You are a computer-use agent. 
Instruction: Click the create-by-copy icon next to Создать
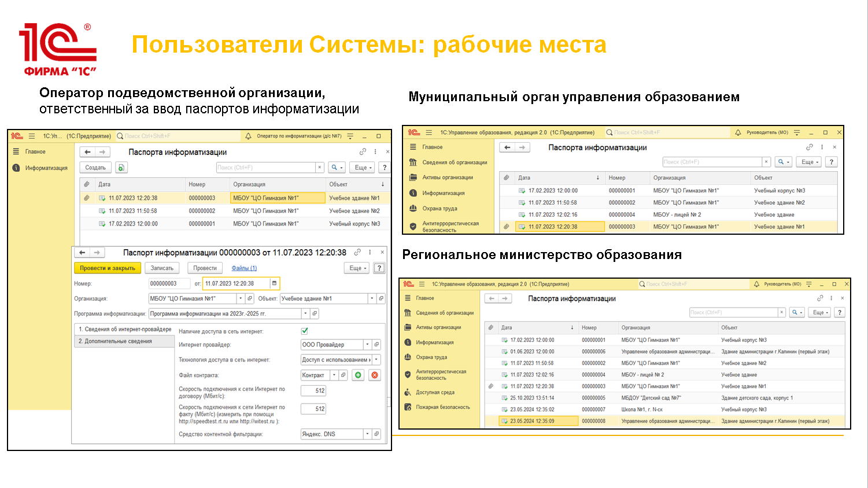(121, 168)
